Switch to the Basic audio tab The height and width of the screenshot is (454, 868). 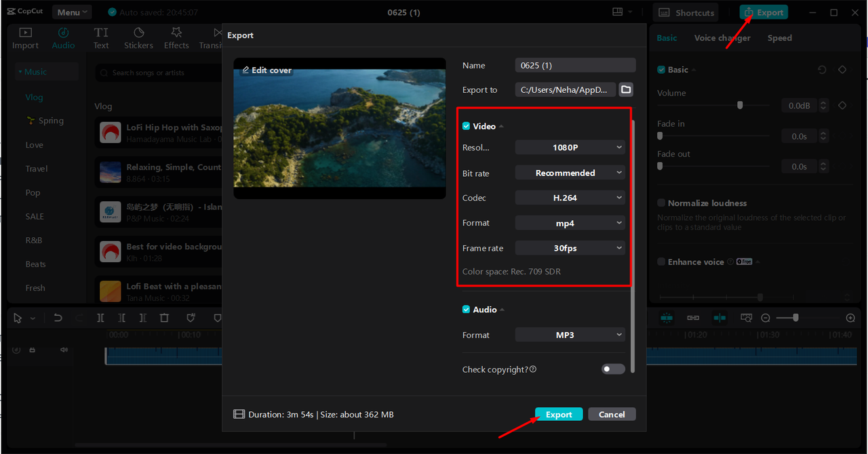pyautogui.click(x=667, y=38)
